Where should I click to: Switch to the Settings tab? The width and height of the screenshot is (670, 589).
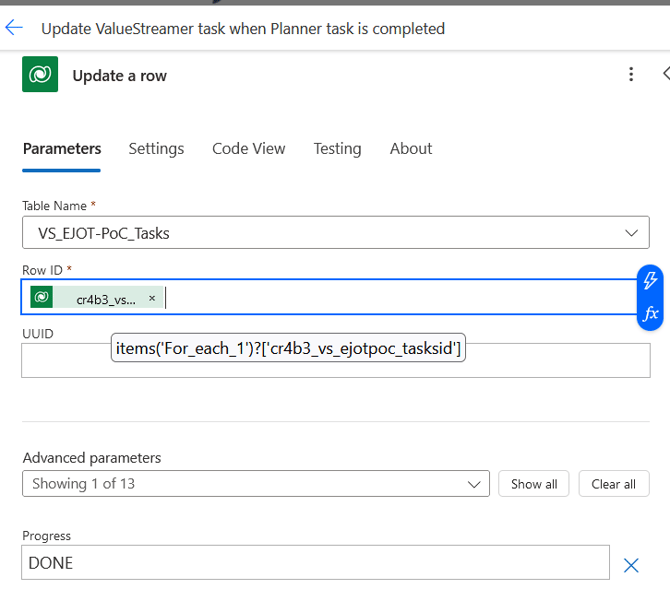156,149
